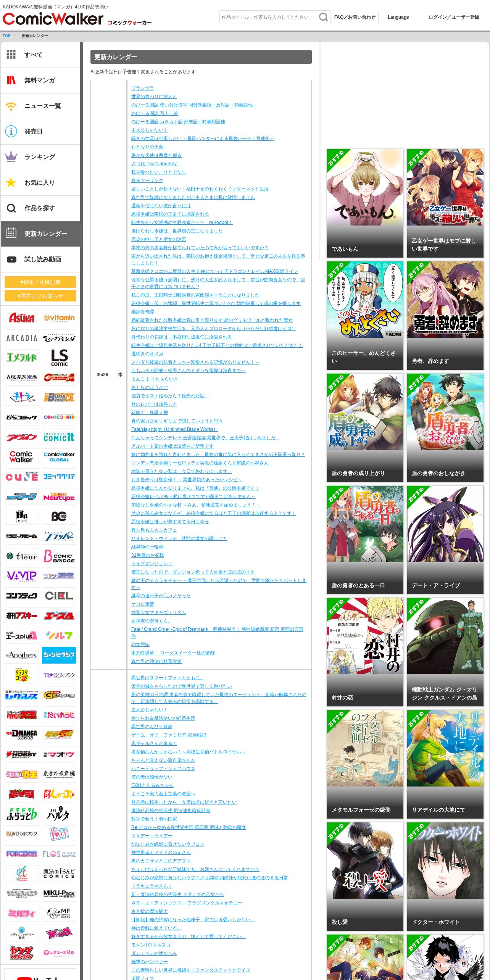Open the B's-LOG COMIC (BC) logo
The height and width of the screenshot is (980, 490).
coord(59,516)
